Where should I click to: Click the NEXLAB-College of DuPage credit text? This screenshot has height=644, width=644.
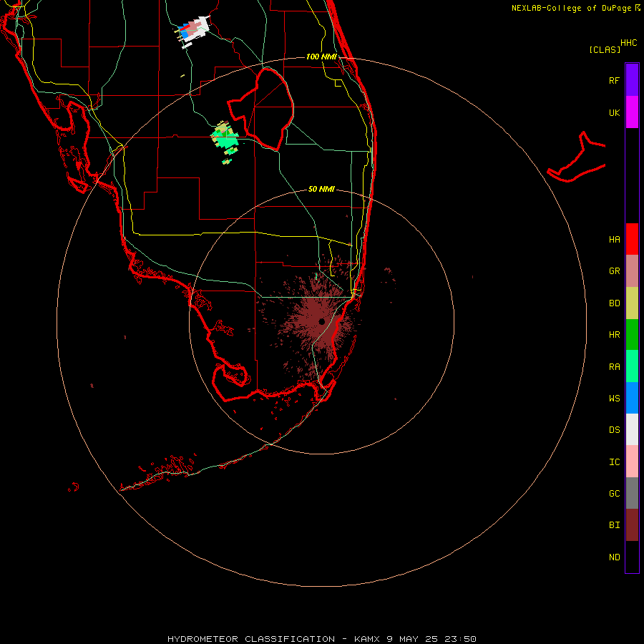pos(575,8)
